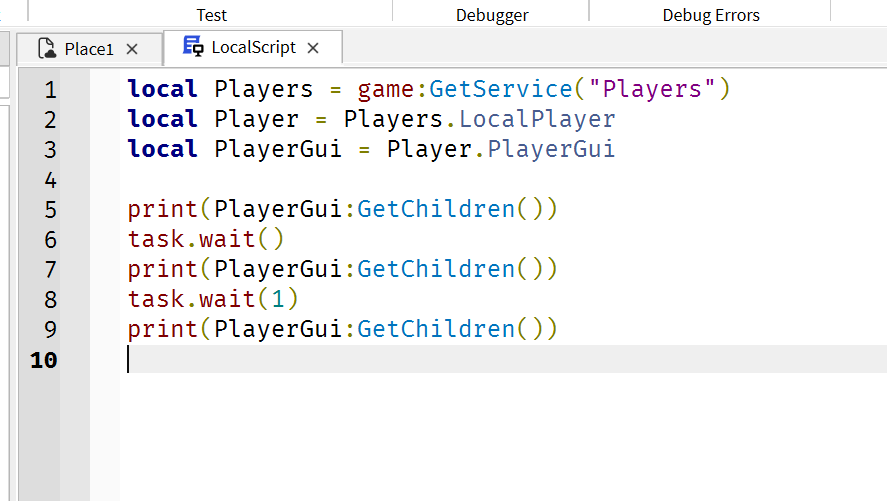Open the Debugger ribbon section
Screen dimensions: 887x501
(492, 15)
